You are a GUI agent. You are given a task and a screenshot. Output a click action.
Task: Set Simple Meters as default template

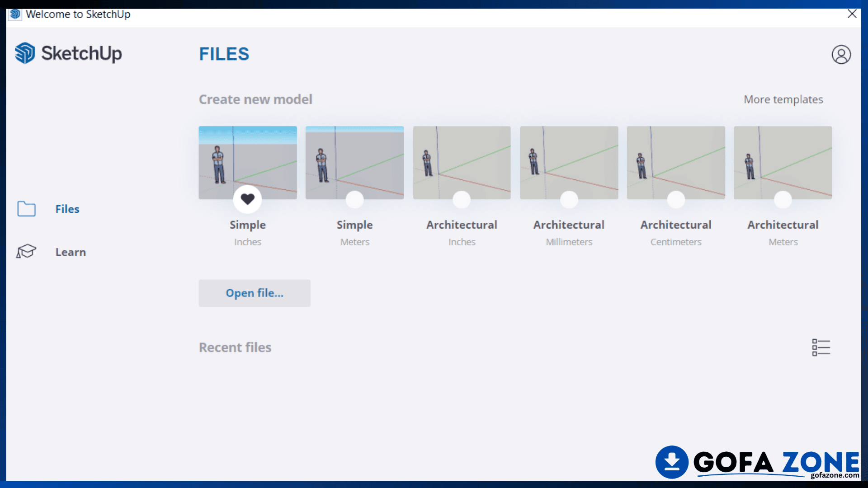tap(354, 199)
